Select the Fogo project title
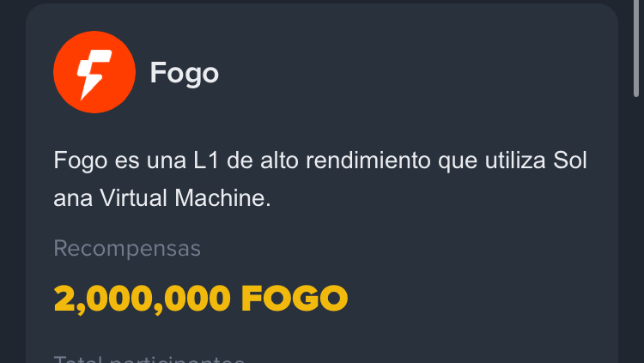Screen dimensions: 644x363 185,73
